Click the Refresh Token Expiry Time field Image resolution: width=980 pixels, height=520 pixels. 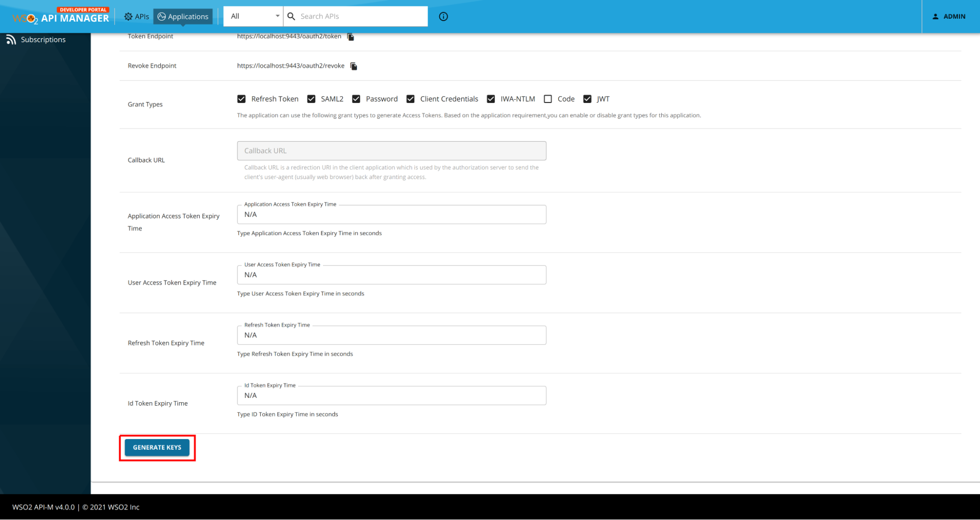(x=391, y=335)
